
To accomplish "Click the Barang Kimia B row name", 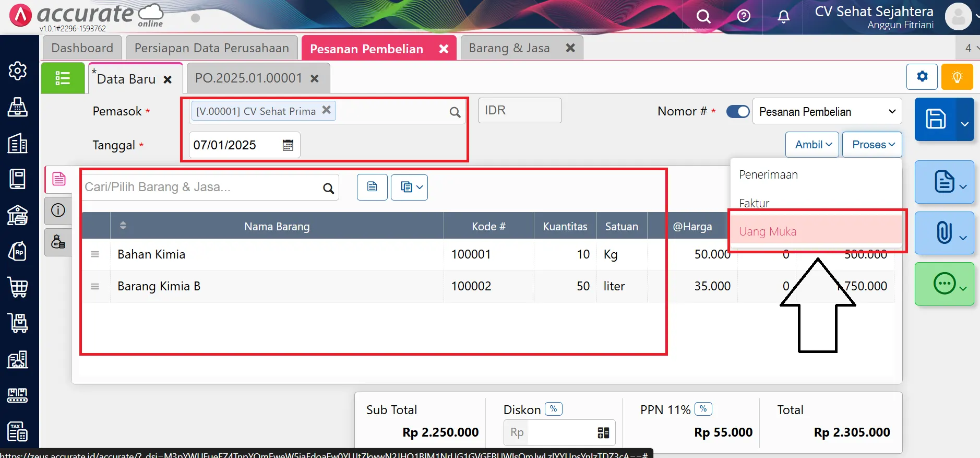I will point(159,286).
